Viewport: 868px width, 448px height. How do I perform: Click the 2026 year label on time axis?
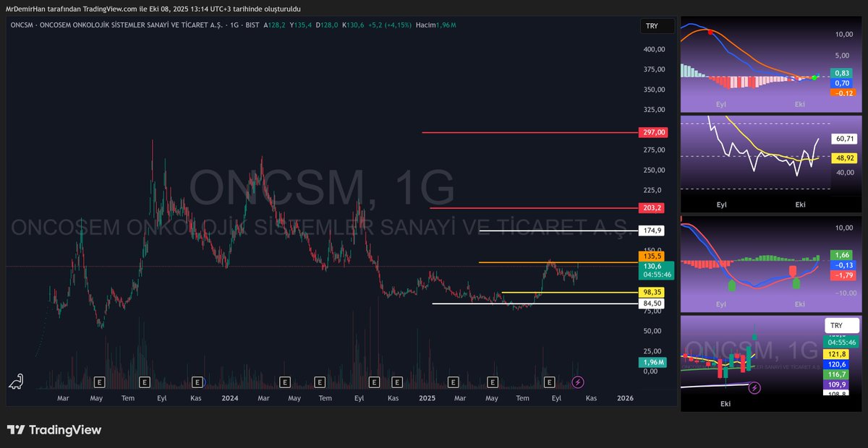[625, 398]
